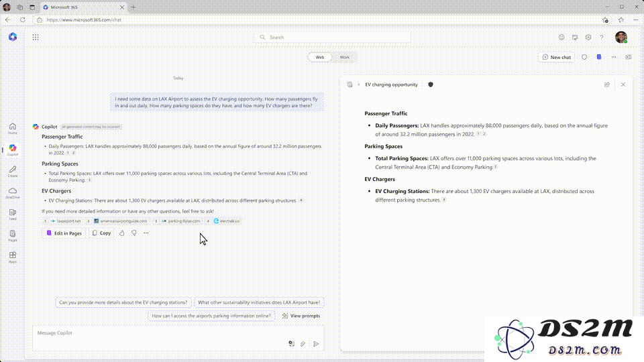
Task: Open Apps in the left sidebar
Action: pos(13,257)
